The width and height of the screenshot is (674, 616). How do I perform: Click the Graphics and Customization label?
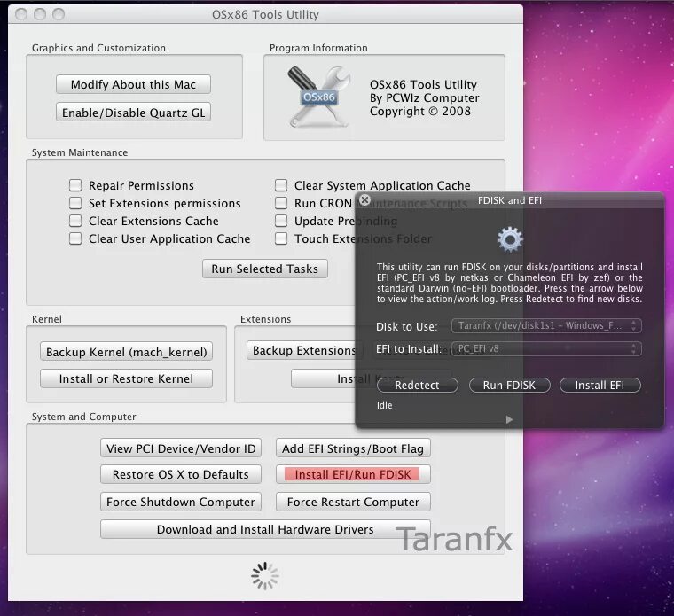click(98, 48)
